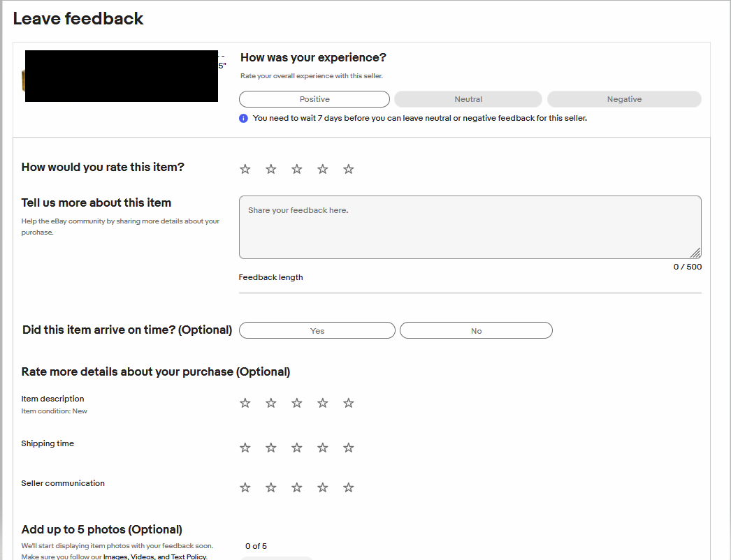Give Shipping time three stars
Viewport: 731px width, 560px height.
(297, 448)
